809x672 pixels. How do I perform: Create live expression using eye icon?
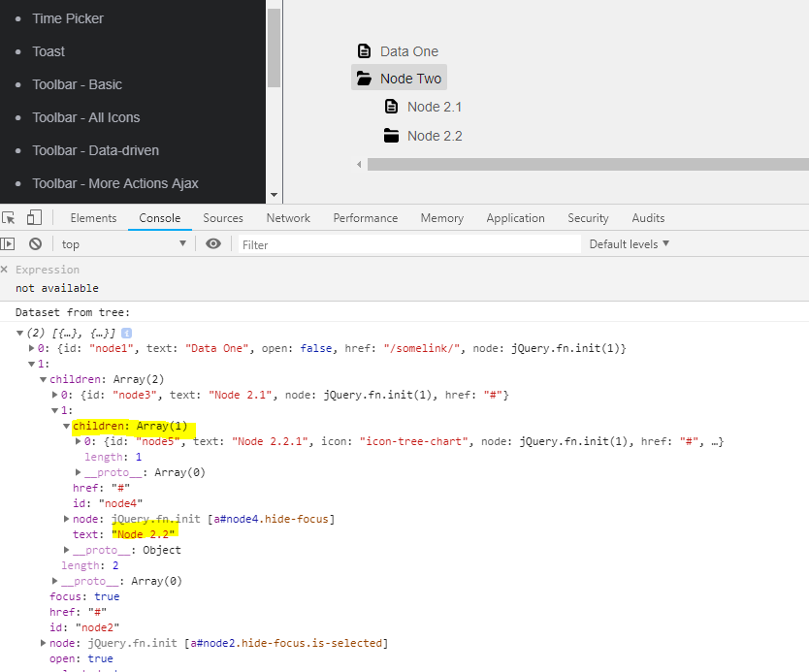tap(213, 244)
